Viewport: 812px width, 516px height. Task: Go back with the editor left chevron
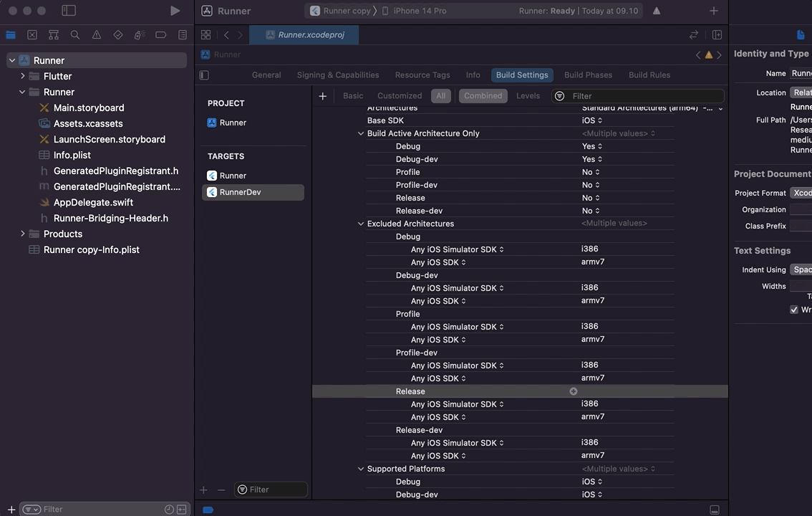(x=226, y=34)
